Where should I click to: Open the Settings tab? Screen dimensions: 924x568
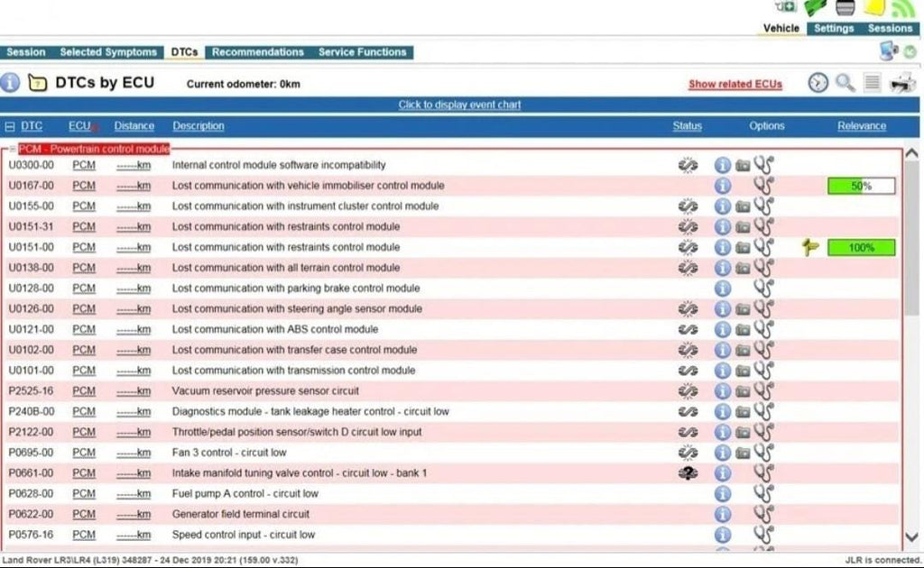(833, 28)
